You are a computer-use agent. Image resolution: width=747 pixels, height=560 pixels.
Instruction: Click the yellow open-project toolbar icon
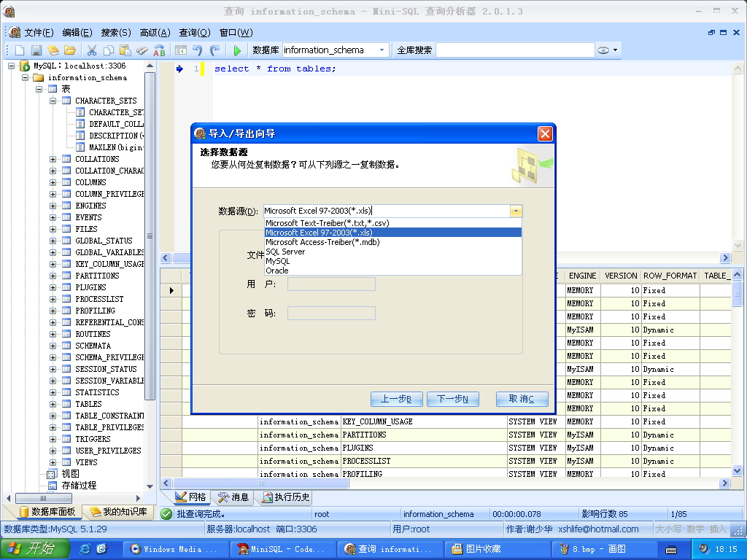53,50
